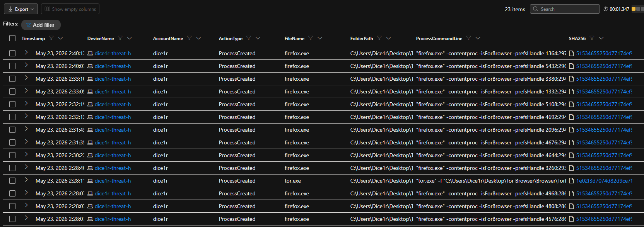Viewport: 644px width, 227px height.
Task: Tick the select-all checkbox in header row
Action: click(x=12, y=38)
